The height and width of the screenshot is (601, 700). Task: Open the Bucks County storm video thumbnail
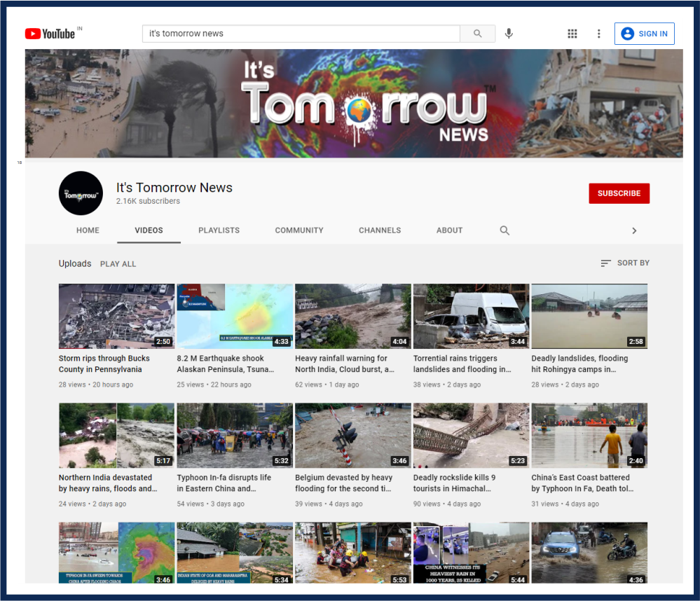[x=116, y=316]
